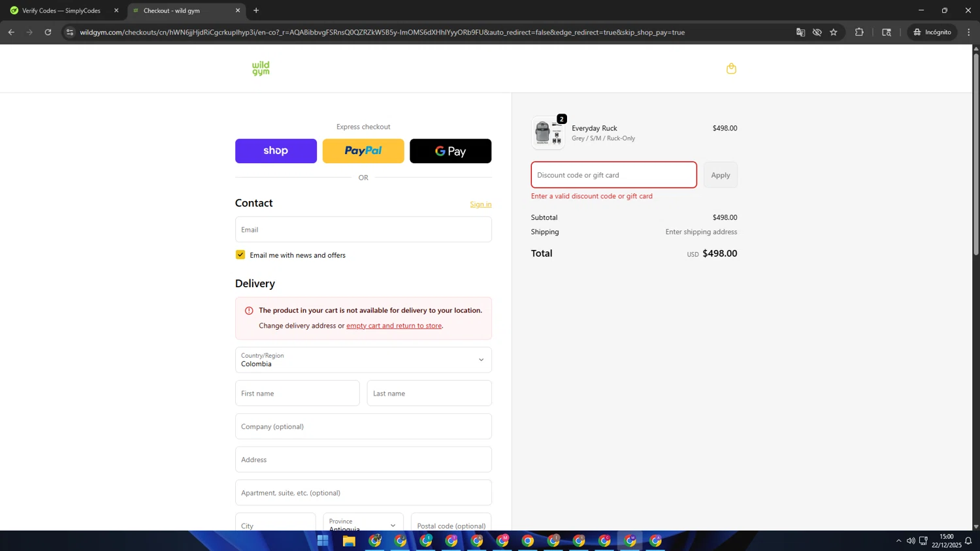This screenshot has width=980, height=551.
Task: Open site information icon in address bar
Action: pyautogui.click(x=70, y=32)
